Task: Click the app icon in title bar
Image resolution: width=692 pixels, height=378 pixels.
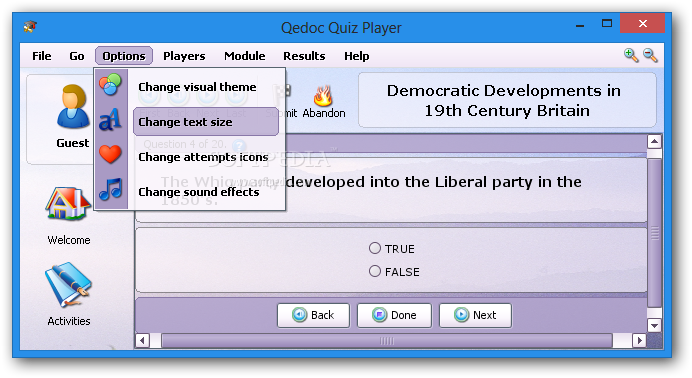Action: tap(30, 26)
